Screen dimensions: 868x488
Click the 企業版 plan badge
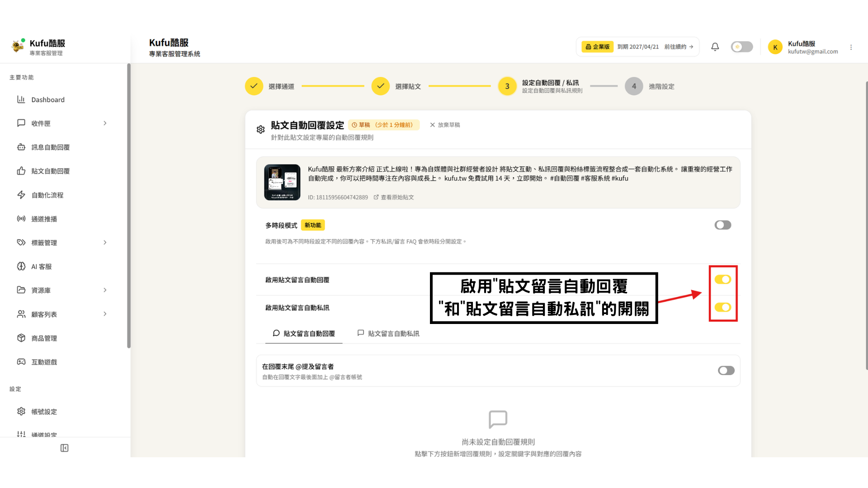[597, 47]
